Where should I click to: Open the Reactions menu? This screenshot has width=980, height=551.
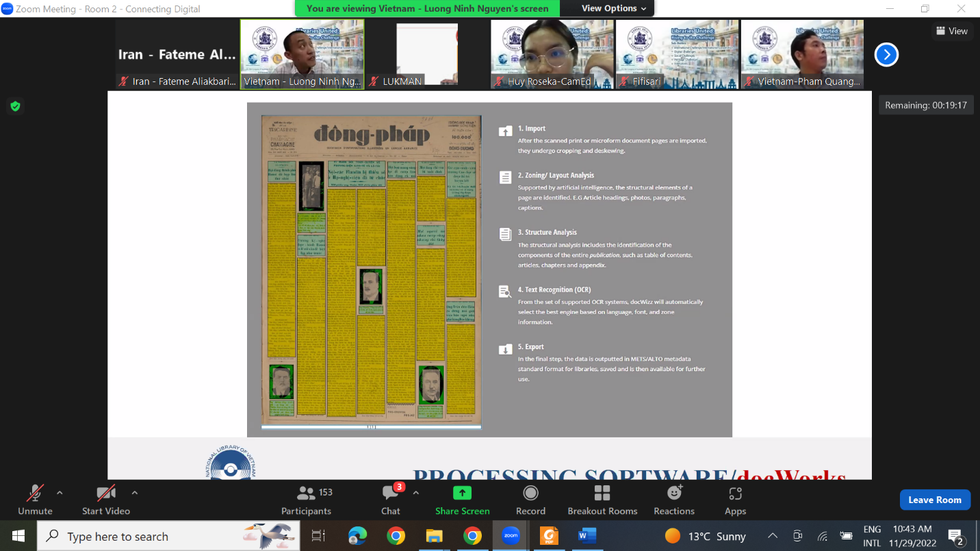point(674,500)
